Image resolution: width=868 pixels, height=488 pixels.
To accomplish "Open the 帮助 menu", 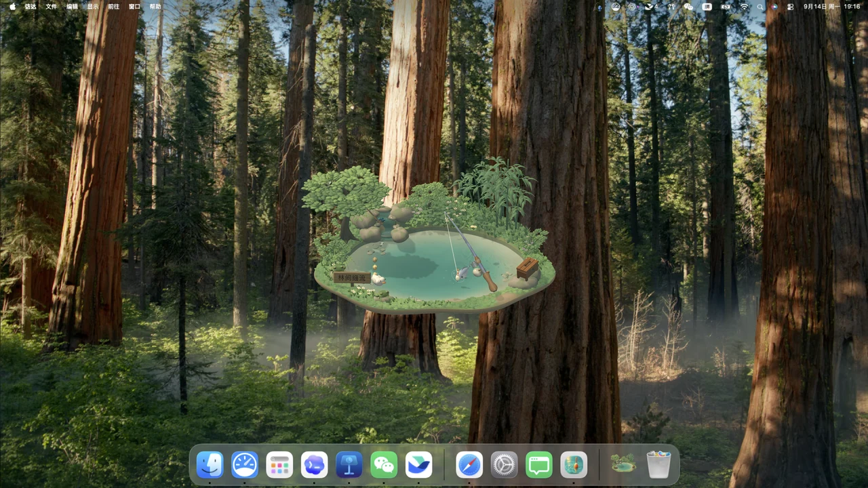I will click(x=155, y=7).
